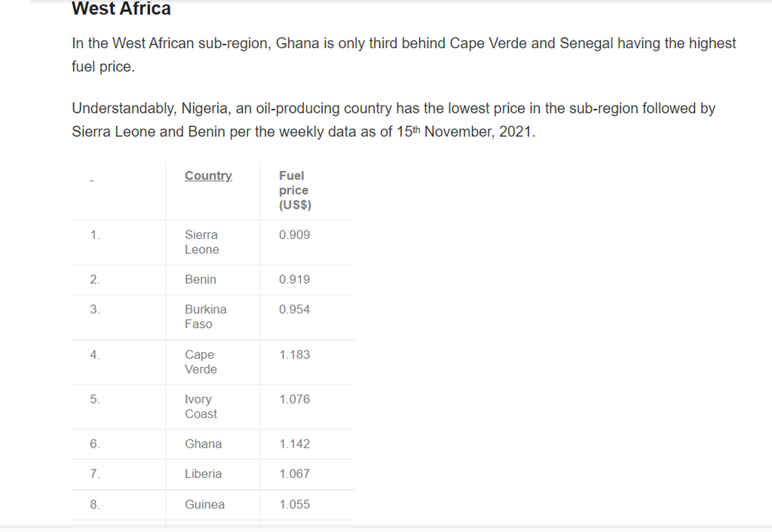The image size is (772, 532).
Task: Click the row number 3. cell
Action: [x=95, y=310]
